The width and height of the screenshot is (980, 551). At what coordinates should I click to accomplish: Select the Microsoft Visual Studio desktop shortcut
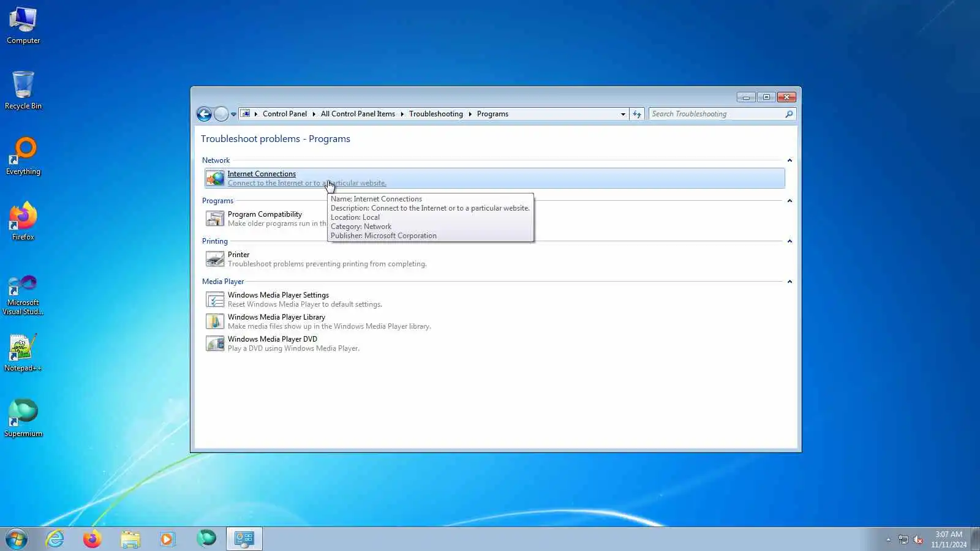click(x=23, y=295)
